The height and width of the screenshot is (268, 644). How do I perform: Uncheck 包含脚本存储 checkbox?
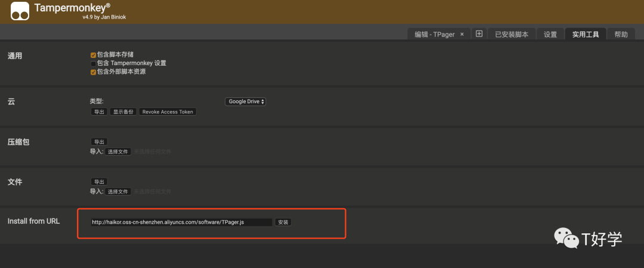93,55
